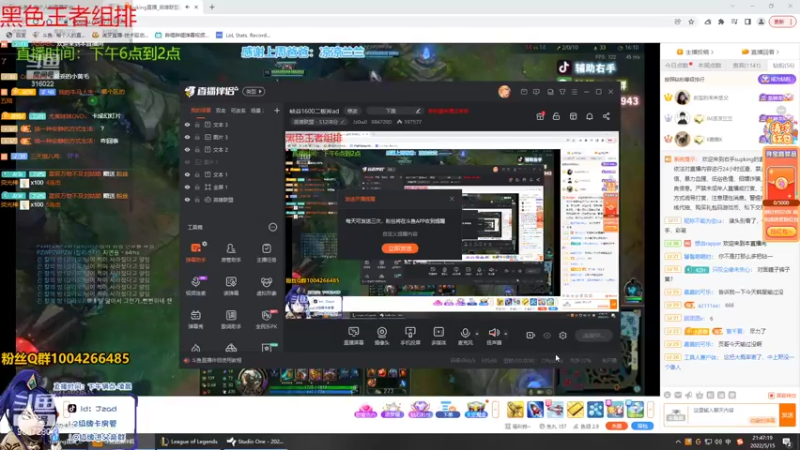Open League of Legends in taskbar
This screenshot has width=800, height=450.
[x=189, y=442]
